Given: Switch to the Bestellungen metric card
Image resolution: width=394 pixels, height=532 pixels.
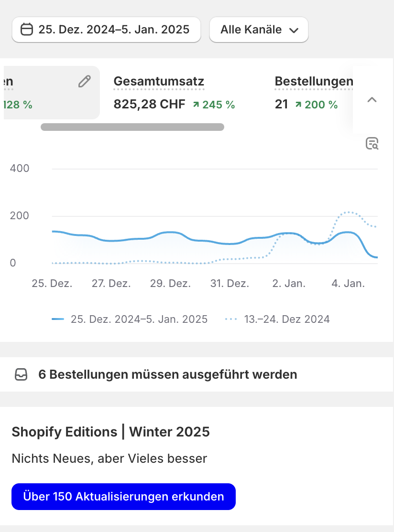Looking at the screenshot, I should [313, 93].
